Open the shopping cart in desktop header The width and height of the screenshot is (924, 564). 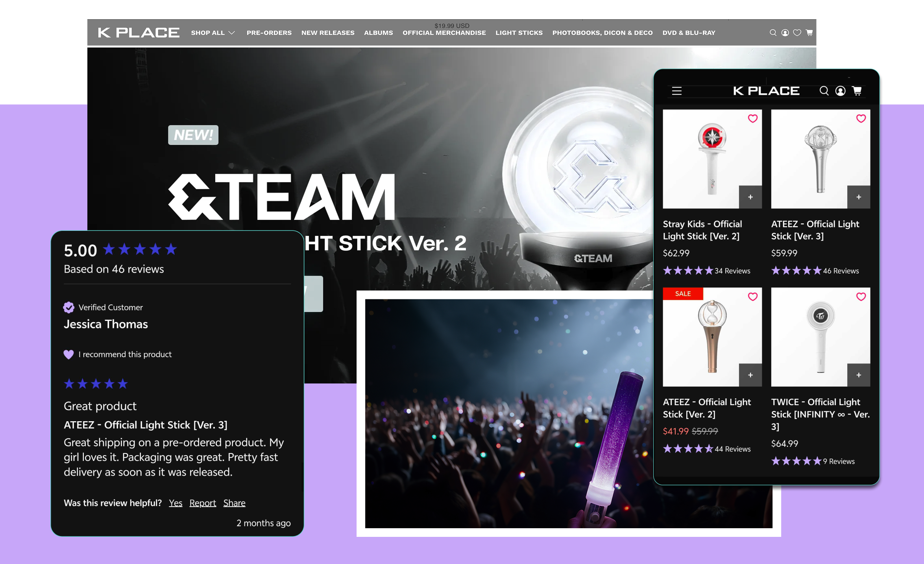809,33
